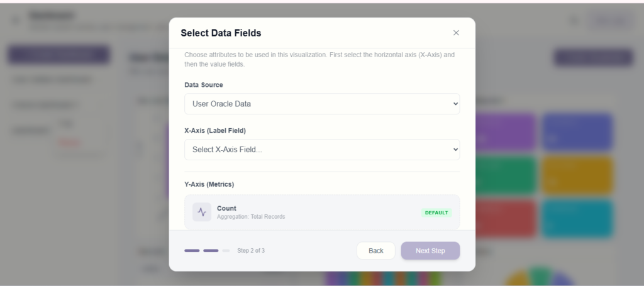Open the Data Source dropdown
The width and height of the screenshot is (644, 286).
(x=322, y=104)
